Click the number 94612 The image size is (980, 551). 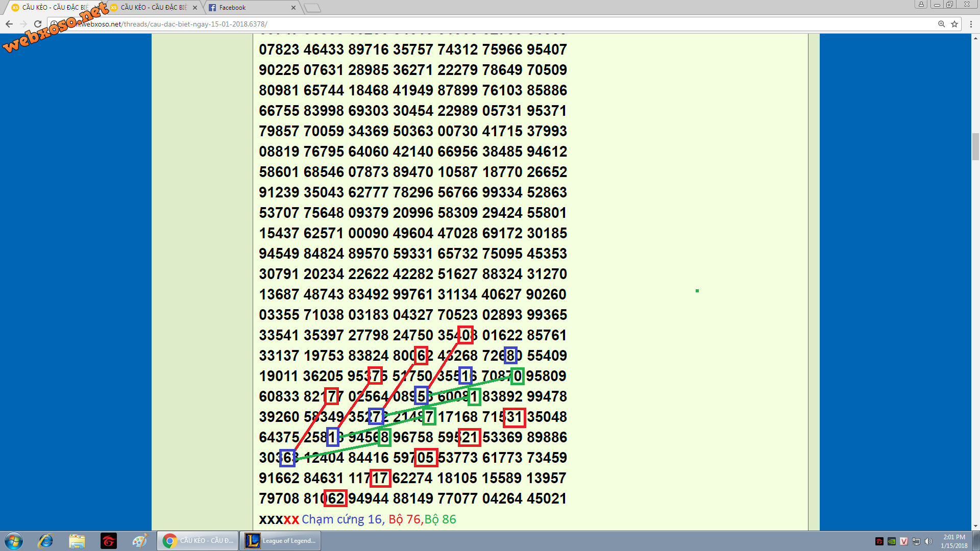[x=547, y=152]
